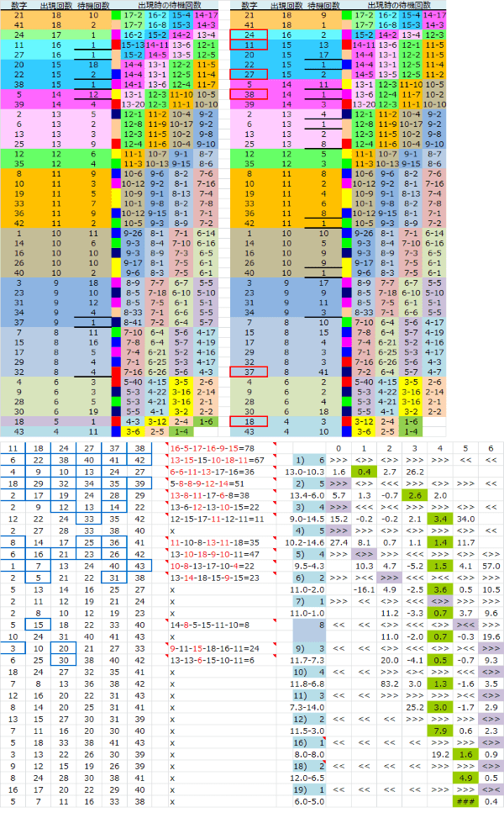Select the row label cell 10) 4

pyautogui.click(x=310, y=672)
